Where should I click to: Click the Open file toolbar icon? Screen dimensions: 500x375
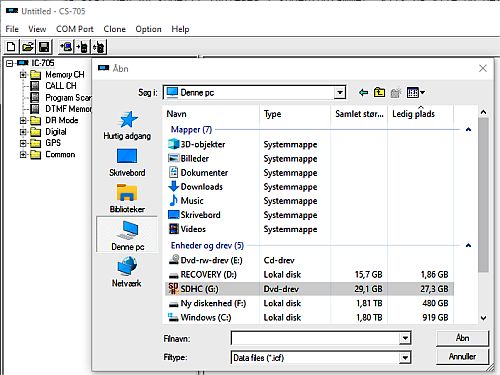(x=28, y=47)
